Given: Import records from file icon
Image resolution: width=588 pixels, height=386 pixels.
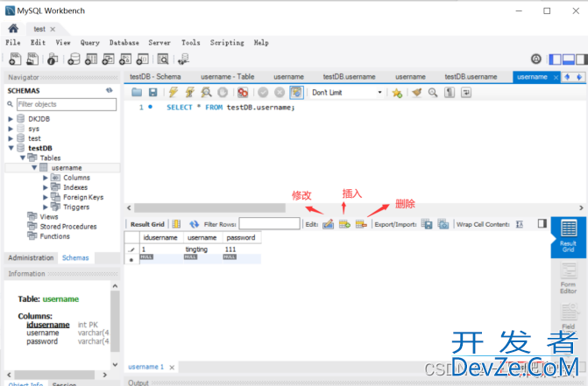Looking at the screenshot, I should click(443, 224).
